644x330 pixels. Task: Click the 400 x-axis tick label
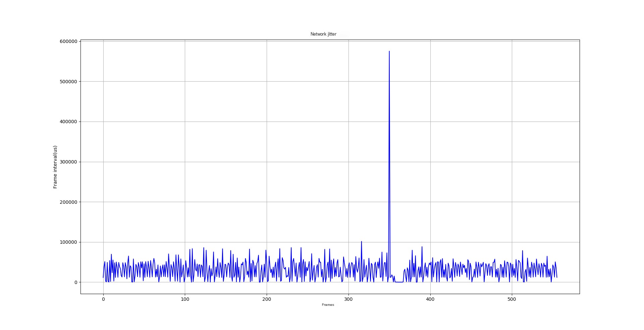point(430,299)
